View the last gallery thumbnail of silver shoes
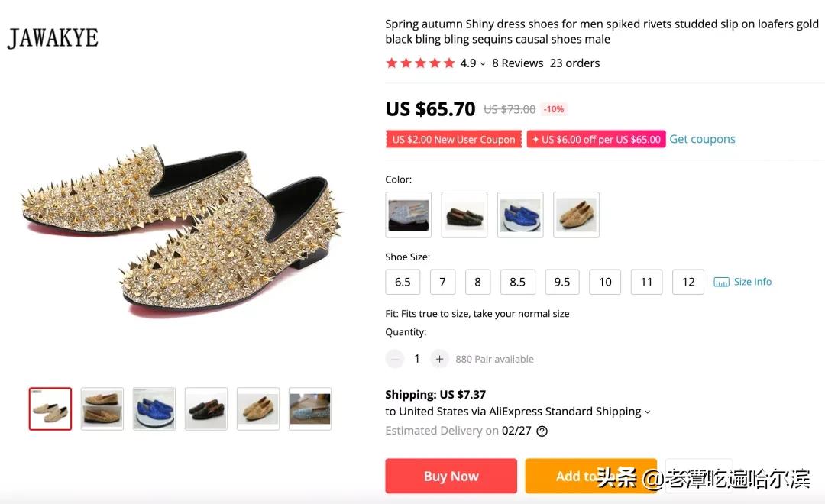The image size is (825, 504). (310, 409)
